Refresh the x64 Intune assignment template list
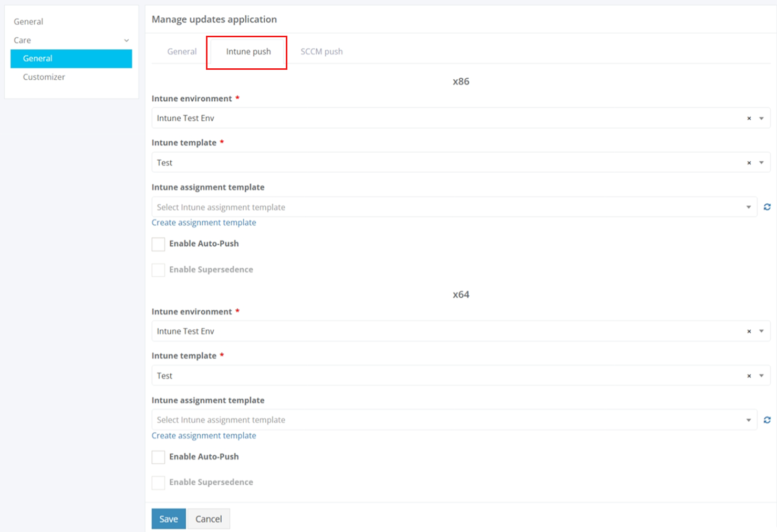The width and height of the screenshot is (777, 532). (x=767, y=420)
